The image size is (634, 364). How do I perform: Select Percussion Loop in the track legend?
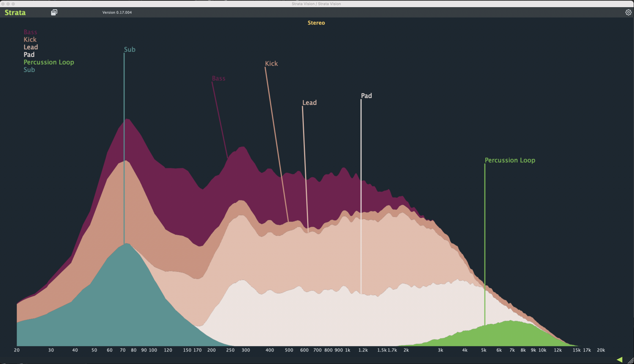pyautogui.click(x=49, y=62)
